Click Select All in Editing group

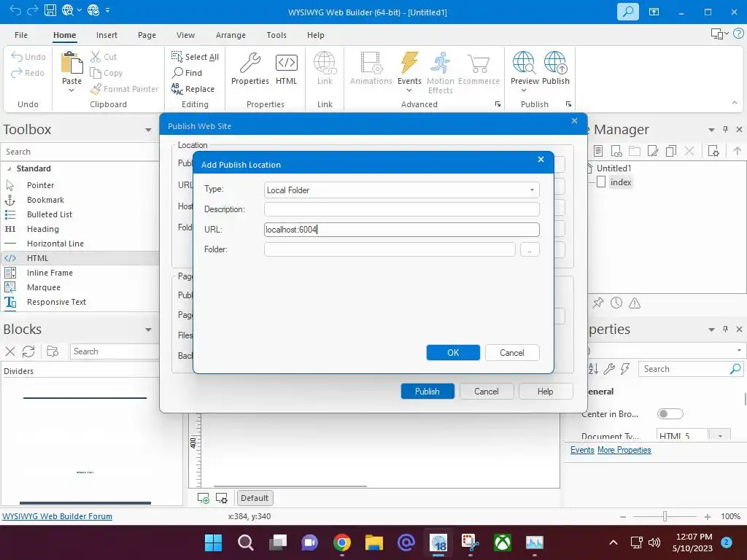pyautogui.click(x=195, y=57)
